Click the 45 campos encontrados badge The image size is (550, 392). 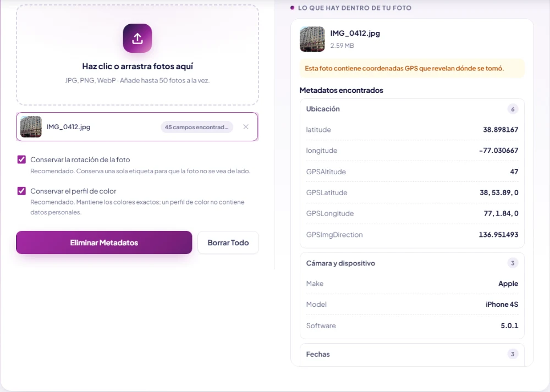[197, 127]
